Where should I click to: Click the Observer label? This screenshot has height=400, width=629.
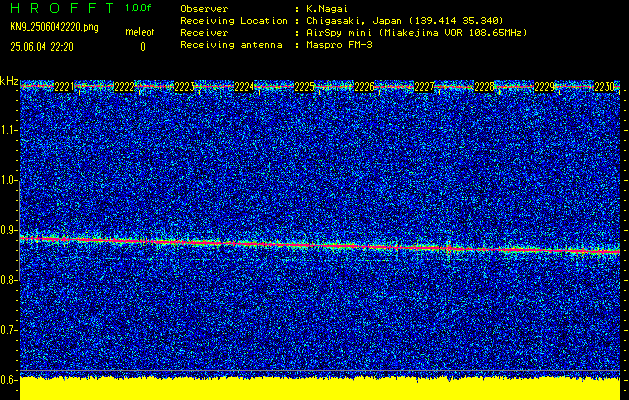click(x=204, y=8)
